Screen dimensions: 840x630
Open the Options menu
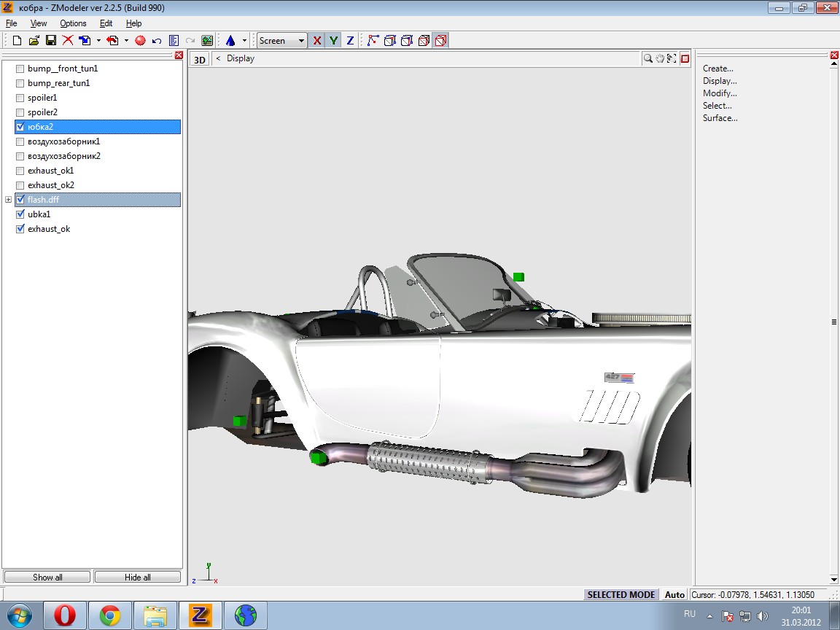pos(73,23)
